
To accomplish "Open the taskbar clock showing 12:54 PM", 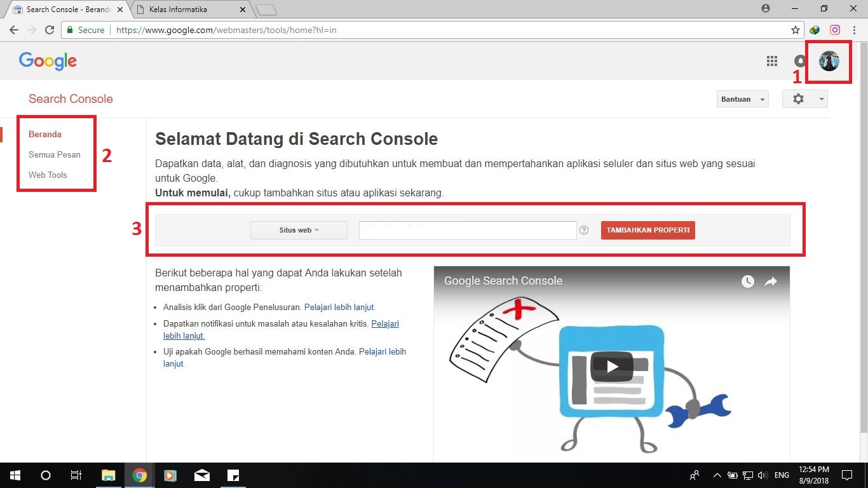I will click(815, 475).
